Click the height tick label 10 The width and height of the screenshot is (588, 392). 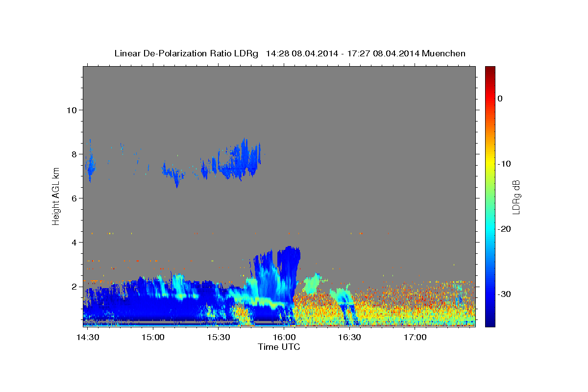(72, 110)
